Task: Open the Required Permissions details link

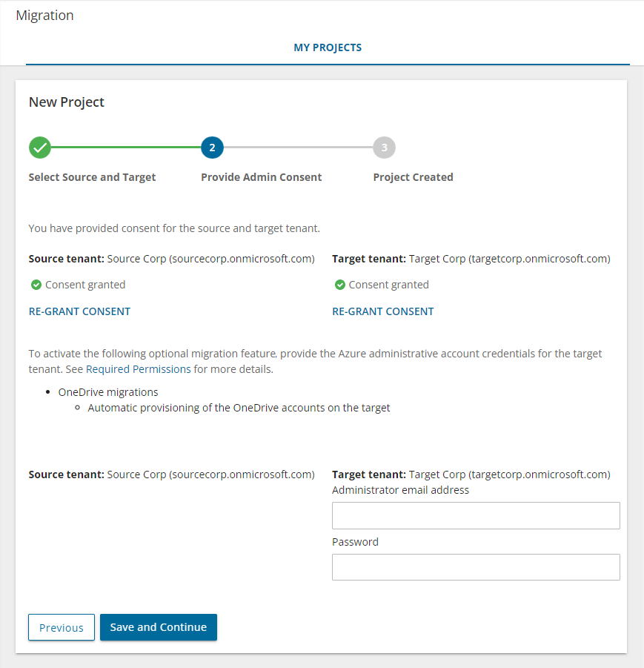Action: (138, 368)
